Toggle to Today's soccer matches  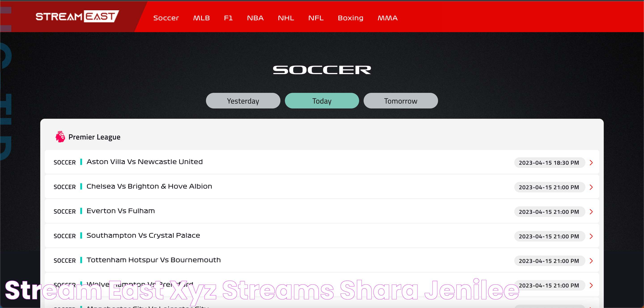click(322, 101)
